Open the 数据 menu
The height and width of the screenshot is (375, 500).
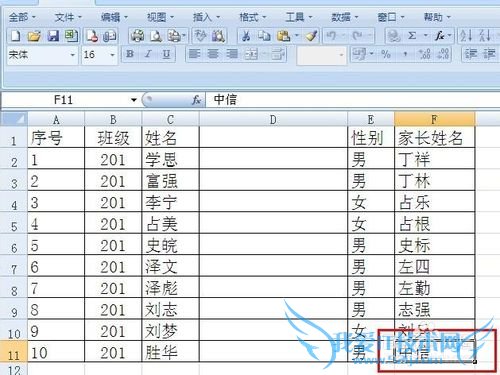coord(345,17)
